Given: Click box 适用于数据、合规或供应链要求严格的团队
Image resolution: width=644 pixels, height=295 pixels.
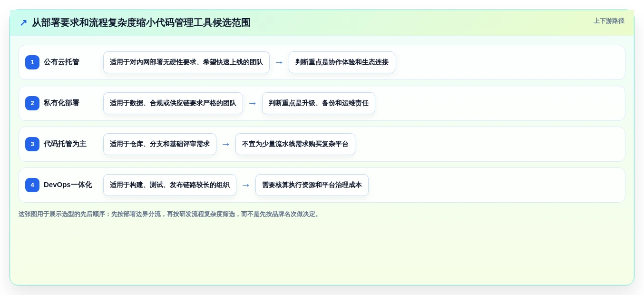Looking at the screenshot, I should [173, 103].
